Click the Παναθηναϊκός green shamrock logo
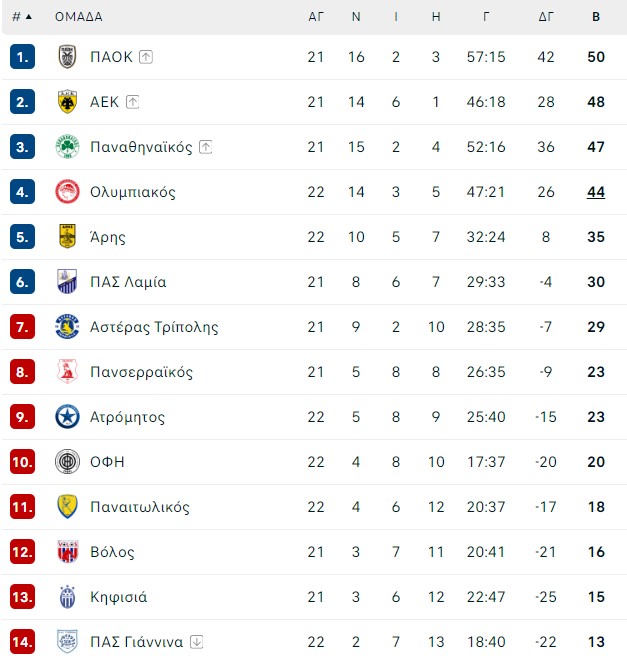The width and height of the screenshot is (627, 662). point(67,147)
